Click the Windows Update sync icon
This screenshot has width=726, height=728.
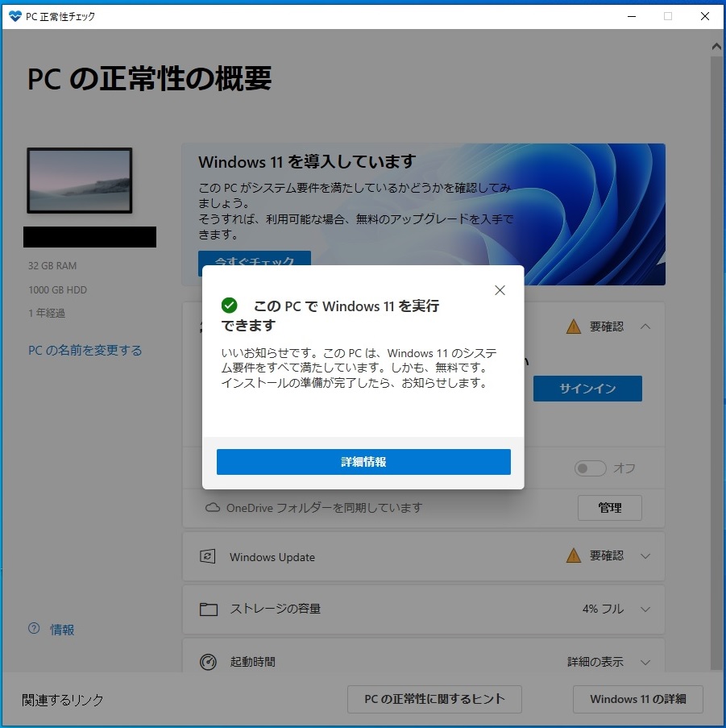click(207, 556)
